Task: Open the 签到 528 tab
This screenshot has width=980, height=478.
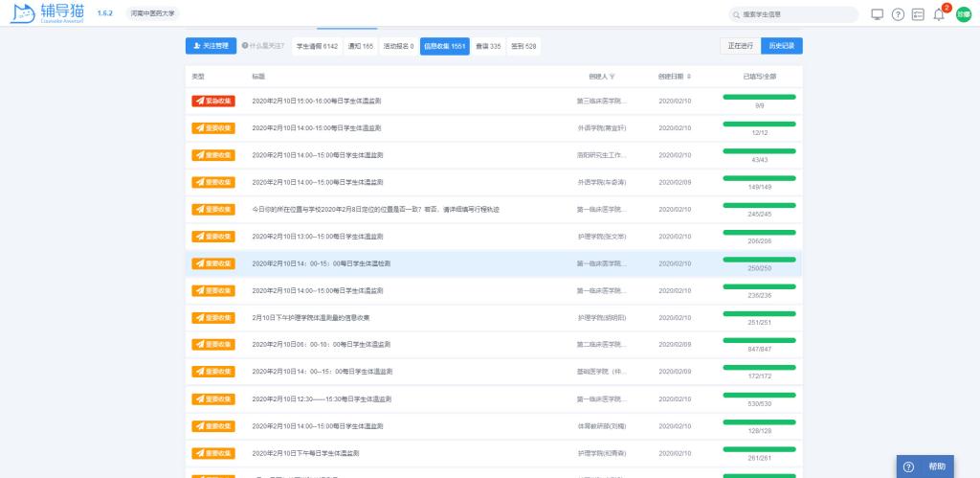Action: [x=523, y=46]
